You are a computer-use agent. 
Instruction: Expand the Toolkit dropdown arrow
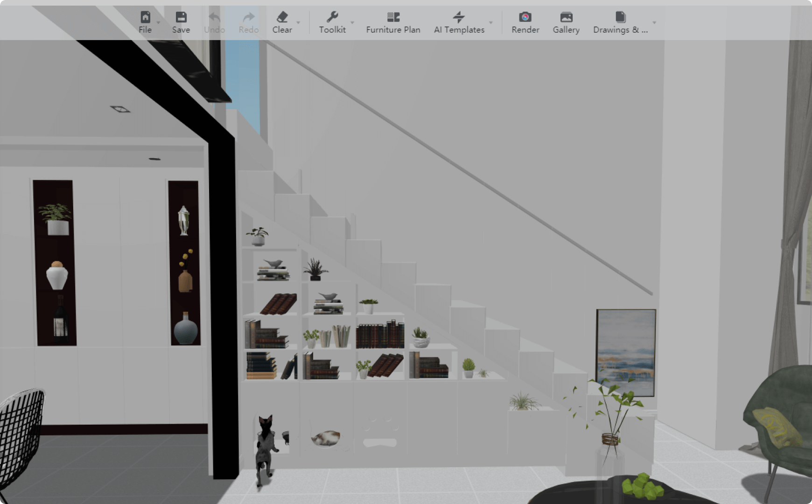click(352, 22)
